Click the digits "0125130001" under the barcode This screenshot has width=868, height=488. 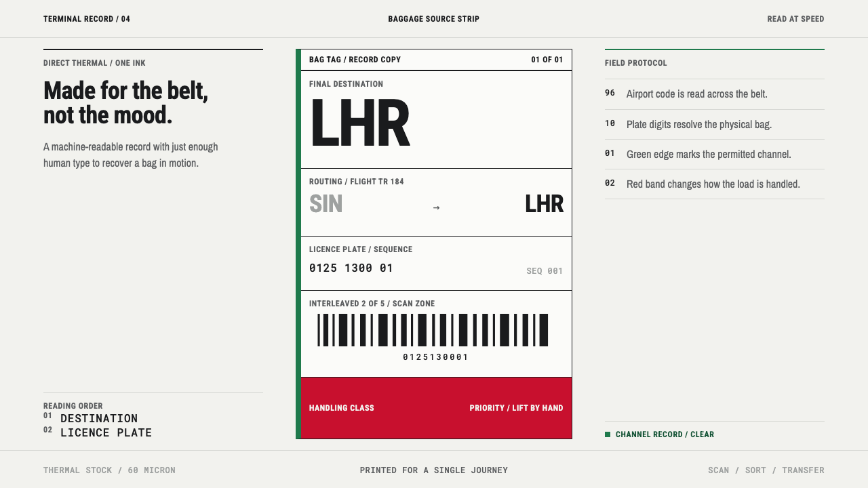coord(435,357)
